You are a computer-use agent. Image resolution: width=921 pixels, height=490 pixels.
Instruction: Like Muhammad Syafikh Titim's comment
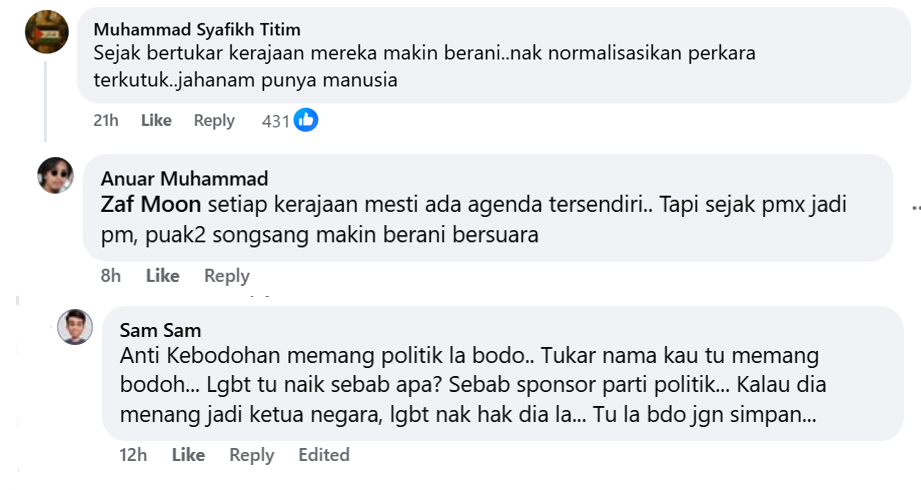(x=156, y=120)
